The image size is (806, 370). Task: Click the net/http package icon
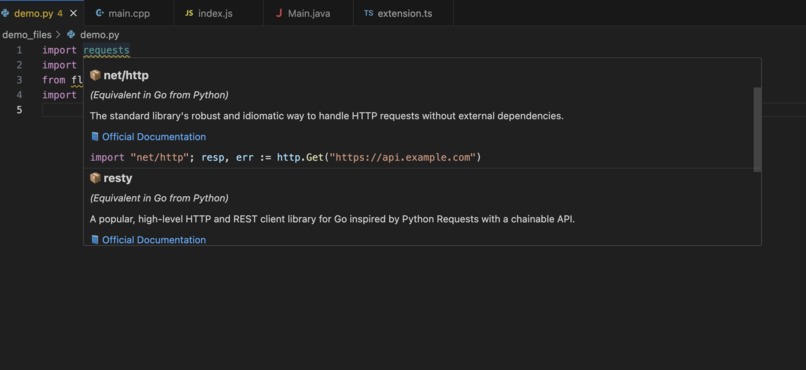pos(95,75)
